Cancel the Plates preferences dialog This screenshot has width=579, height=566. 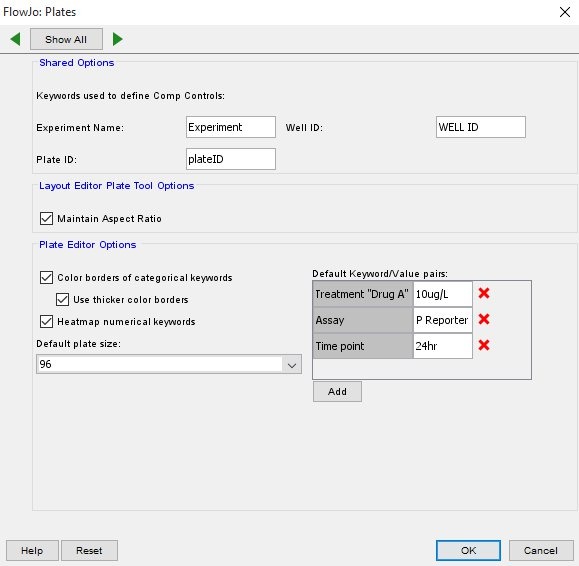(541, 550)
